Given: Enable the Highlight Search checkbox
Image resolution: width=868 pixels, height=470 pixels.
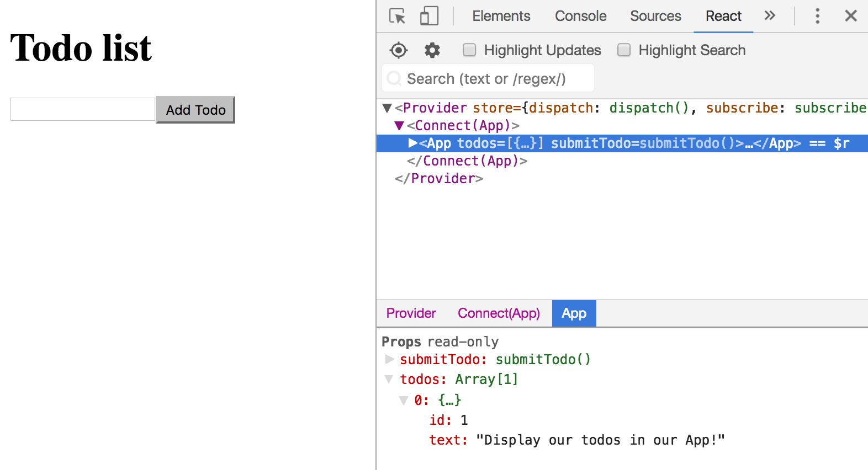Looking at the screenshot, I should [624, 50].
